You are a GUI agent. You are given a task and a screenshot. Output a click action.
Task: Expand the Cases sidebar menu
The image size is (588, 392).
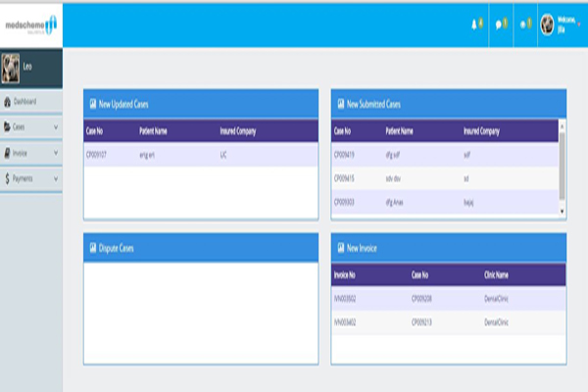pos(31,126)
